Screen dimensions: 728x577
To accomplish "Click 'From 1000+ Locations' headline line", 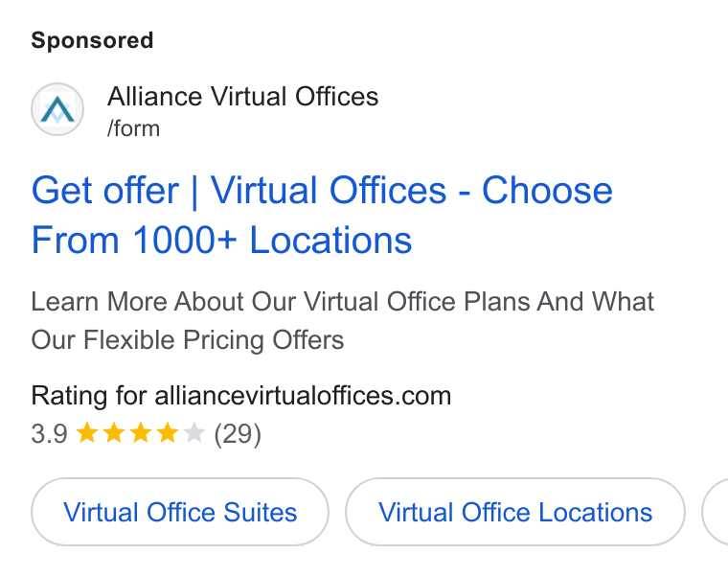I will pyautogui.click(x=221, y=241).
